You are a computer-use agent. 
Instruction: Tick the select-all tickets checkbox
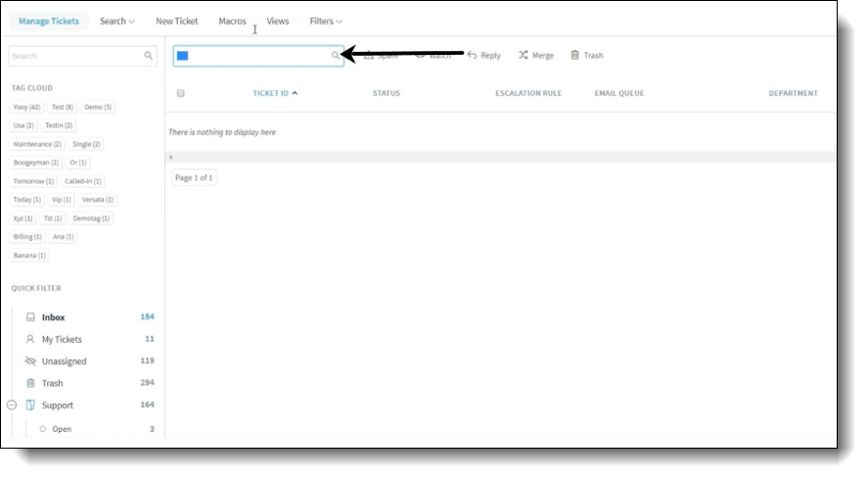click(181, 94)
